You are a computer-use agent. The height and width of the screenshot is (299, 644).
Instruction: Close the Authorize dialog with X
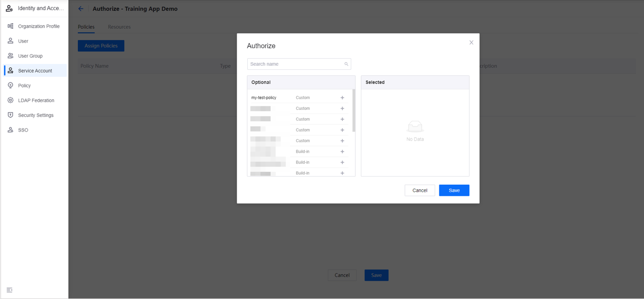(x=471, y=42)
